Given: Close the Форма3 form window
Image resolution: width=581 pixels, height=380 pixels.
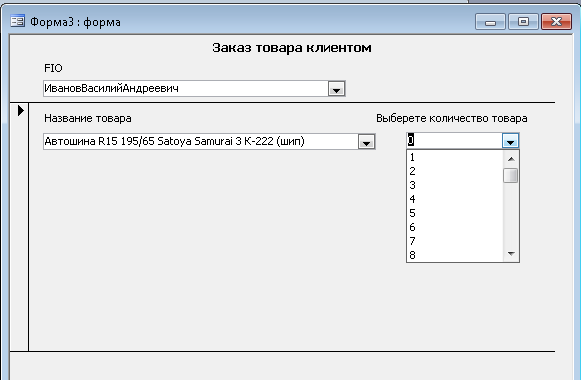Looking at the screenshot, I should coord(557,22).
